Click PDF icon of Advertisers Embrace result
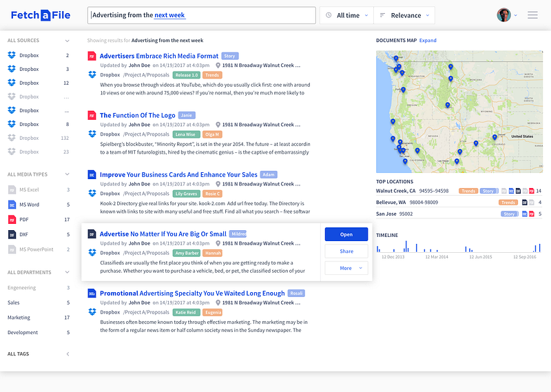Image resolution: width=551 pixels, height=392 pixels. 92,56
